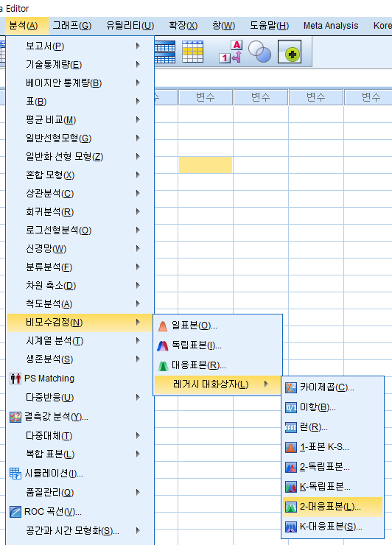Open the 창(W) menu
The width and height of the screenshot is (392, 545).
coord(224,26)
